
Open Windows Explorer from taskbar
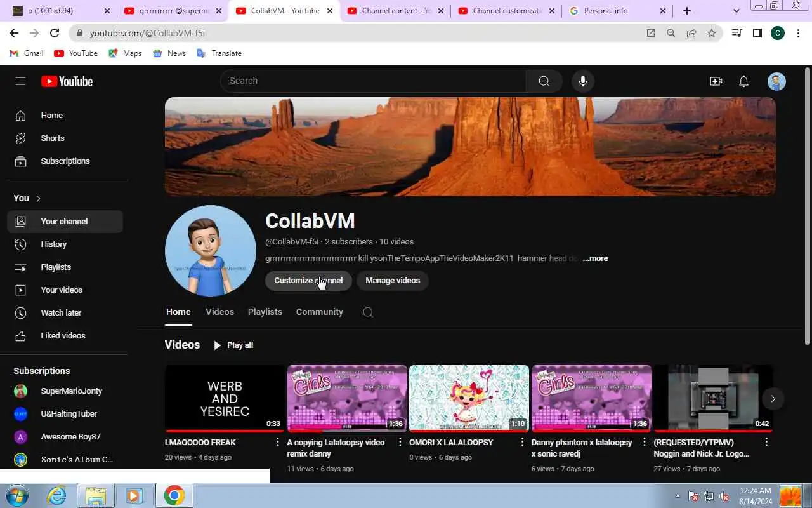[x=96, y=495]
